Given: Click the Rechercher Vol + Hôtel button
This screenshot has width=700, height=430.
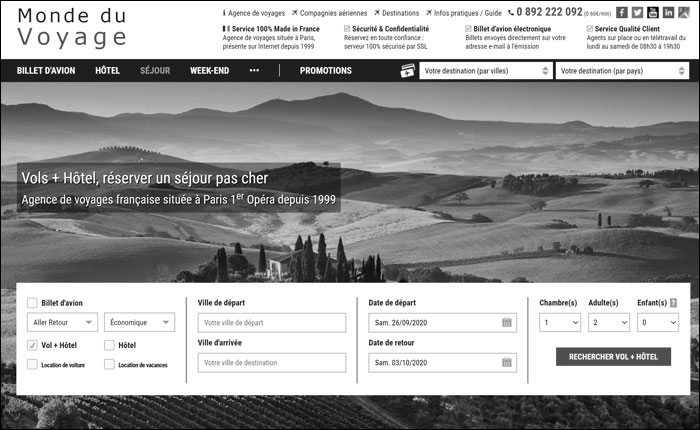Looking at the screenshot, I should tap(613, 356).
